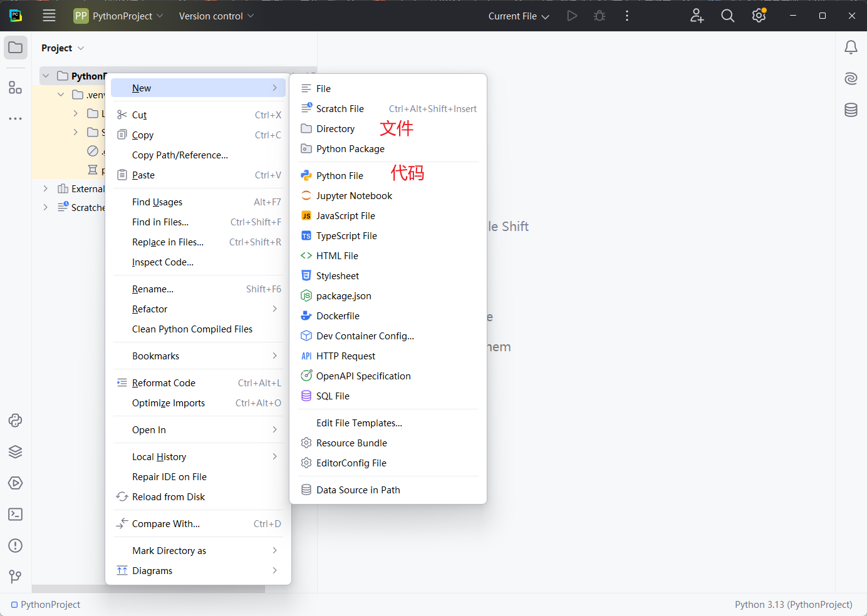Click PythonProject breadcrumb in status bar

click(x=46, y=605)
